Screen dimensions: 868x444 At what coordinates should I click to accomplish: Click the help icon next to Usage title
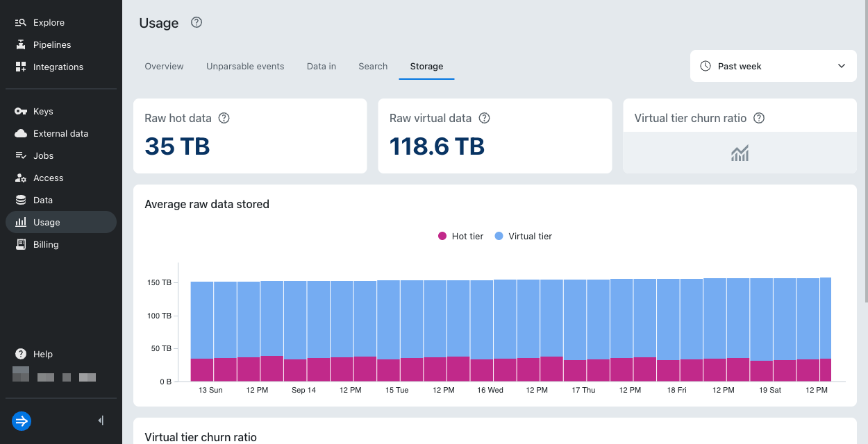197,22
